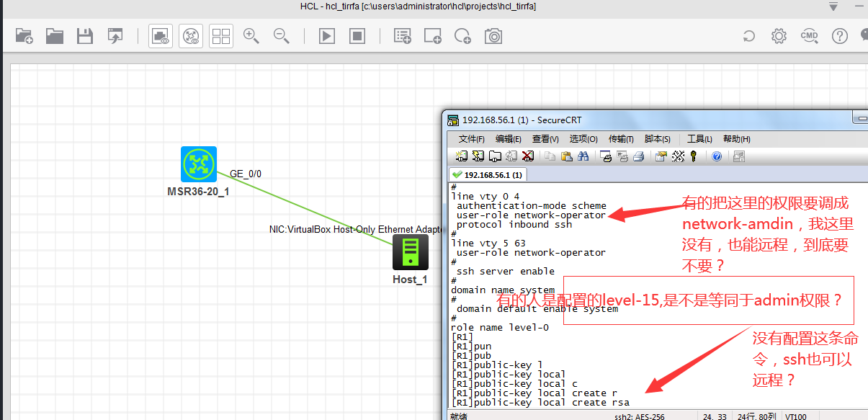Zoom in on the topology canvas

pos(251,36)
